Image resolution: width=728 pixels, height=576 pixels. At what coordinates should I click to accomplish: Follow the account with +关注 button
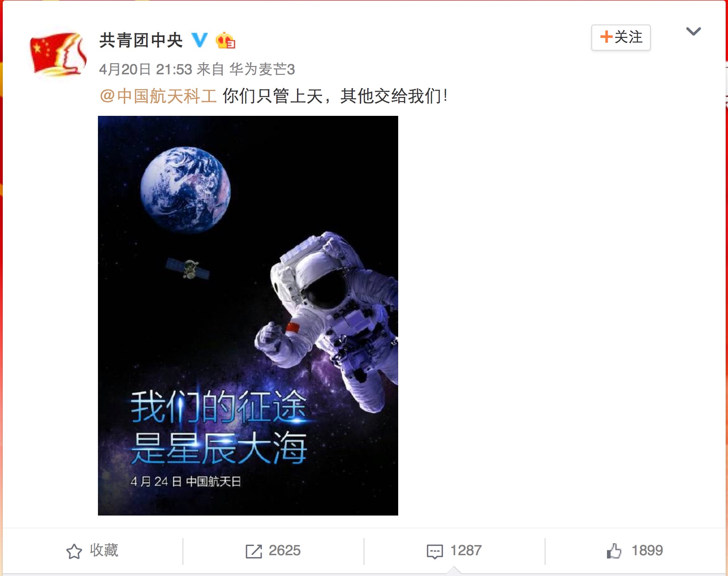coord(621,37)
